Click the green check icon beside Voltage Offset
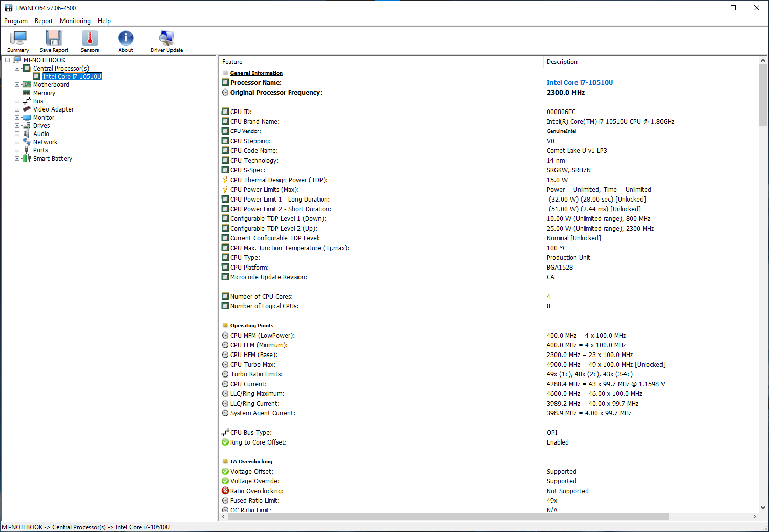This screenshot has width=769, height=532. coord(225,471)
